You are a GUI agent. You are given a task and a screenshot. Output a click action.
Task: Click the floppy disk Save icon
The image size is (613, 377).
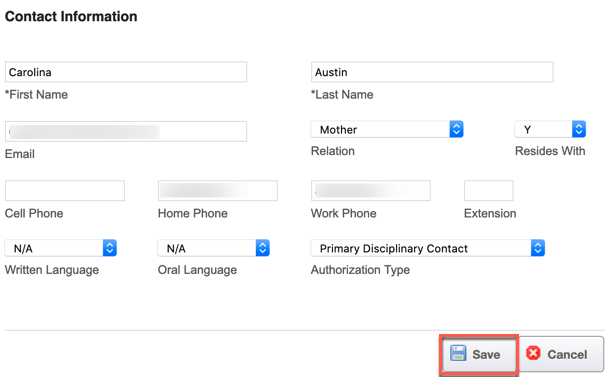[458, 353]
